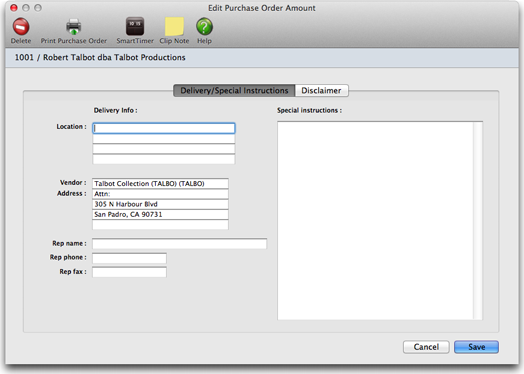Focus the first Location field
The height and width of the screenshot is (374, 524).
[x=164, y=128]
